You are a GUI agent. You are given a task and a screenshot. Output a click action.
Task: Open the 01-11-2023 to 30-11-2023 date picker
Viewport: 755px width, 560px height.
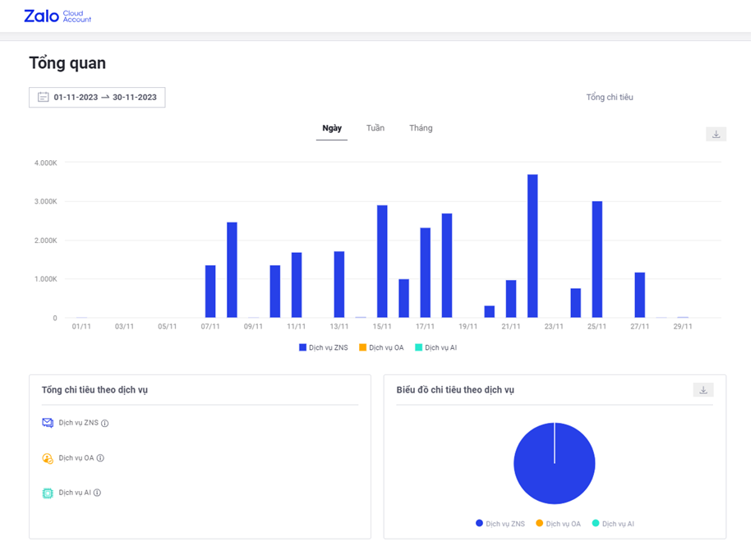[x=104, y=97]
